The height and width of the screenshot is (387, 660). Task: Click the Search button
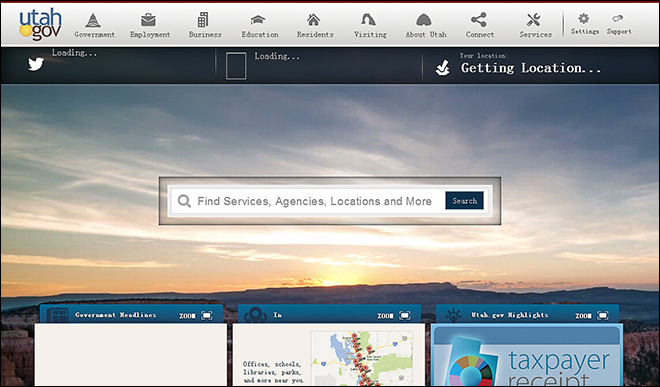point(464,201)
